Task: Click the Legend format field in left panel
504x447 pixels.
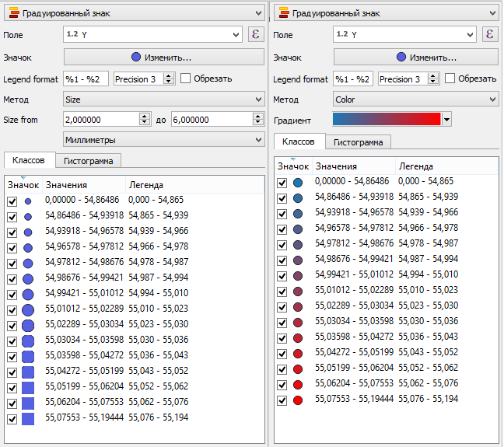Action: pyautogui.click(x=86, y=79)
